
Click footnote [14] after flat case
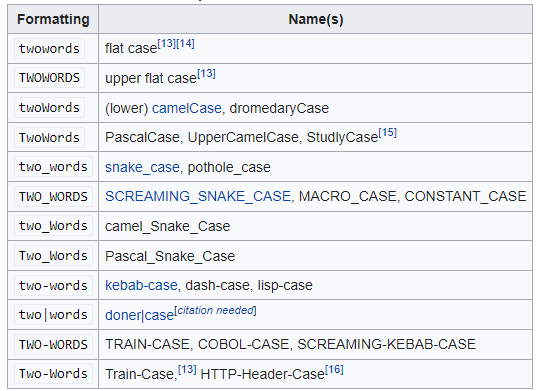click(185, 44)
